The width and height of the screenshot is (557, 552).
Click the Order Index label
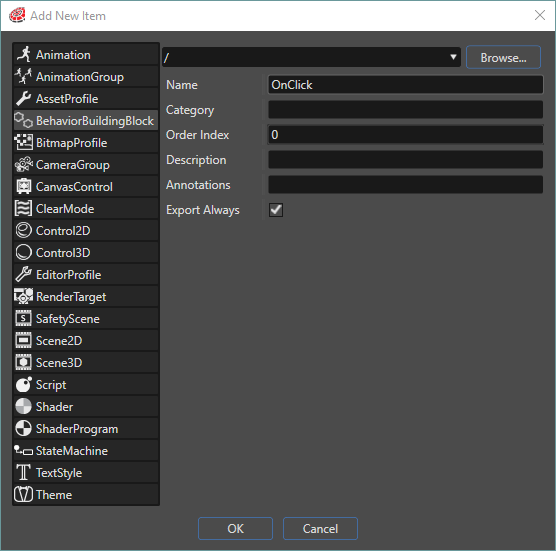coord(198,135)
